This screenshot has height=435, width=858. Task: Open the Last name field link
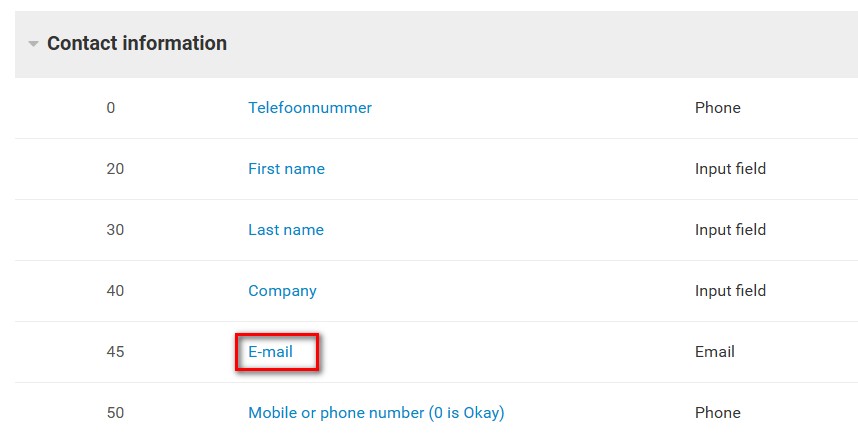click(x=286, y=230)
